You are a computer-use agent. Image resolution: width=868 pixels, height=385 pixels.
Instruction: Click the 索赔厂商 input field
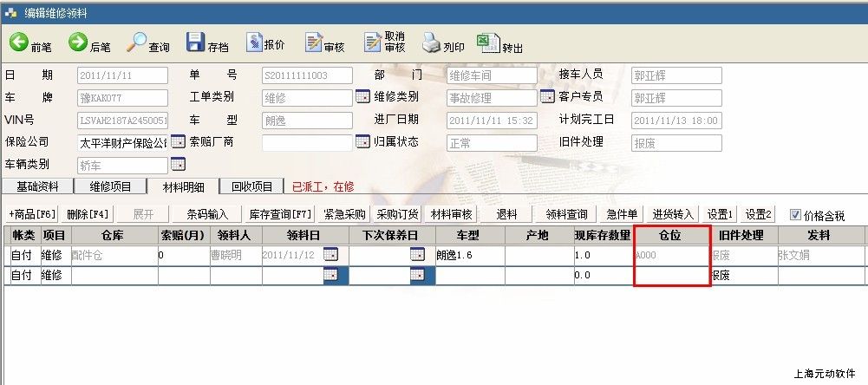coord(307,142)
